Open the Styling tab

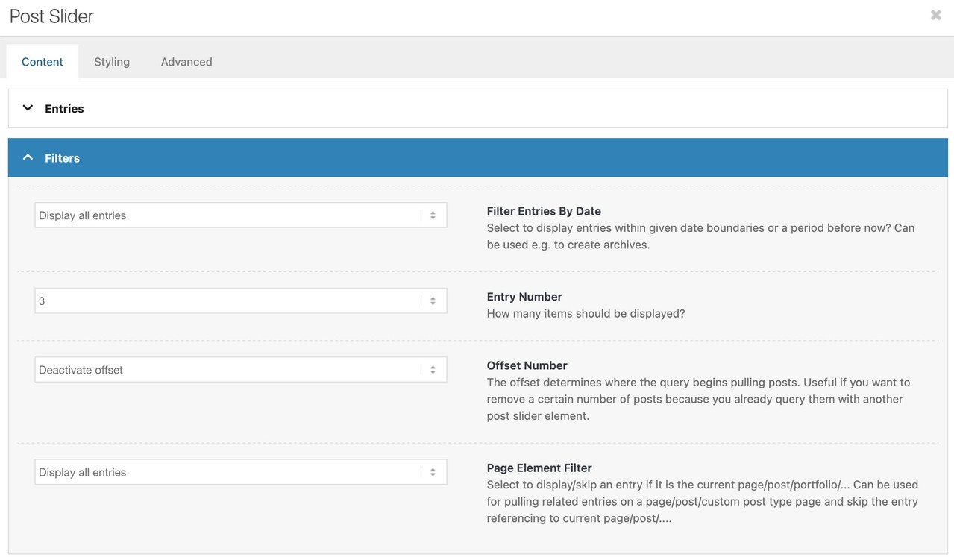[x=112, y=62]
